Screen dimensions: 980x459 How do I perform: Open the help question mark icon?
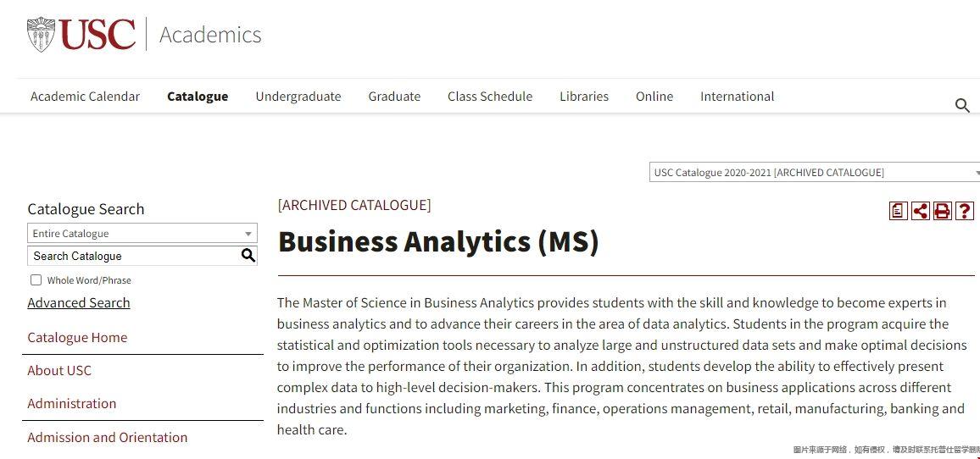pos(965,211)
